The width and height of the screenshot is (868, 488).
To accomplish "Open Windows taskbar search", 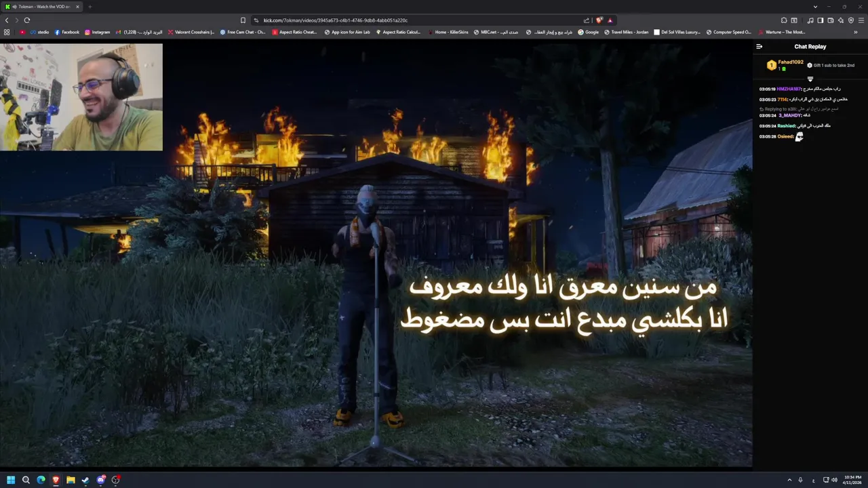I will tap(26, 480).
